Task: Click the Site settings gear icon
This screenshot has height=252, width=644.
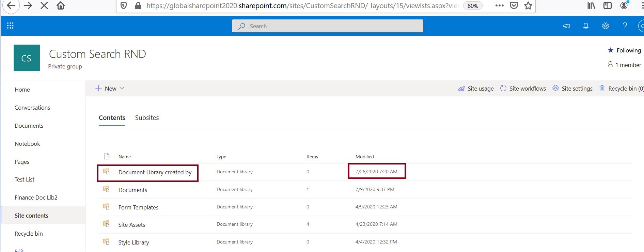Action: [x=555, y=88]
